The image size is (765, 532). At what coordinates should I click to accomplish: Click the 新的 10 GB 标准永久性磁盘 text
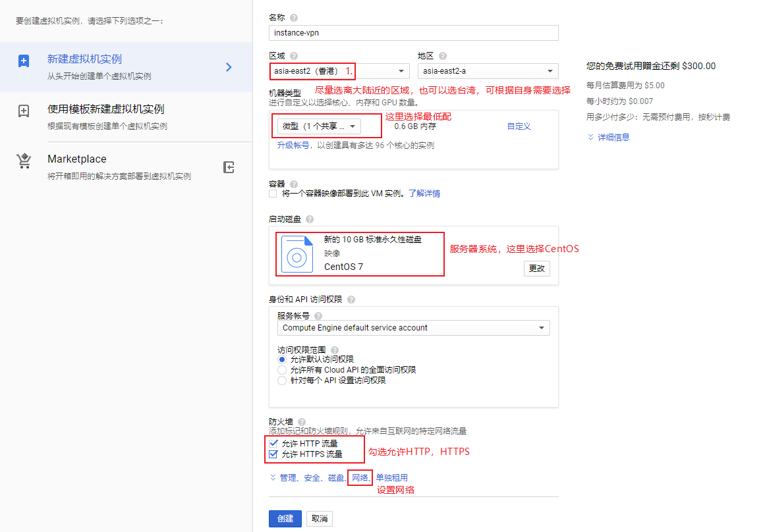pyautogui.click(x=373, y=240)
